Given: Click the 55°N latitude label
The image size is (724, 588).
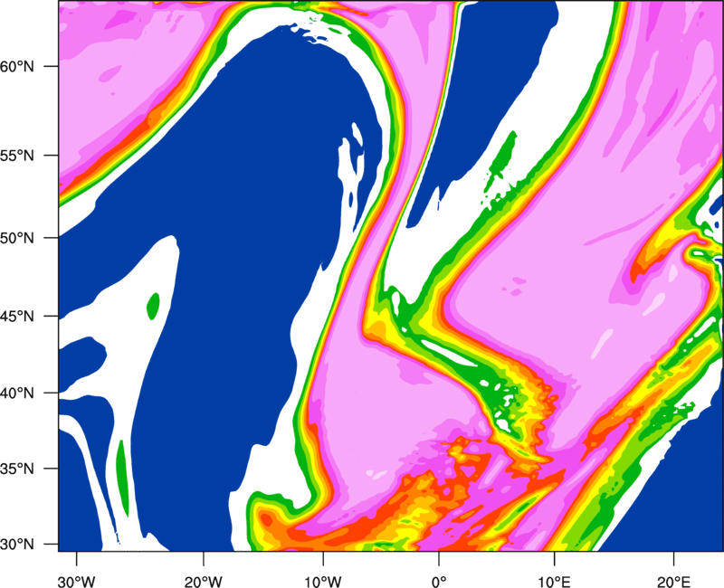Looking at the screenshot, I should point(17,156).
